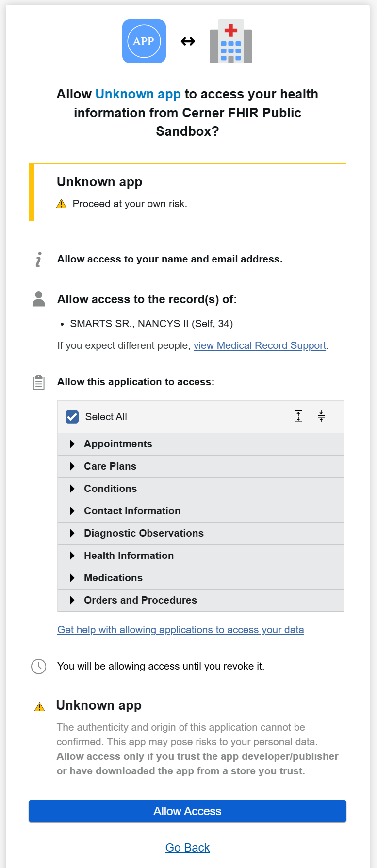This screenshot has width=377, height=868.
Task: Expand the Orders and Procedures section
Action: pyautogui.click(x=200, y=600)
